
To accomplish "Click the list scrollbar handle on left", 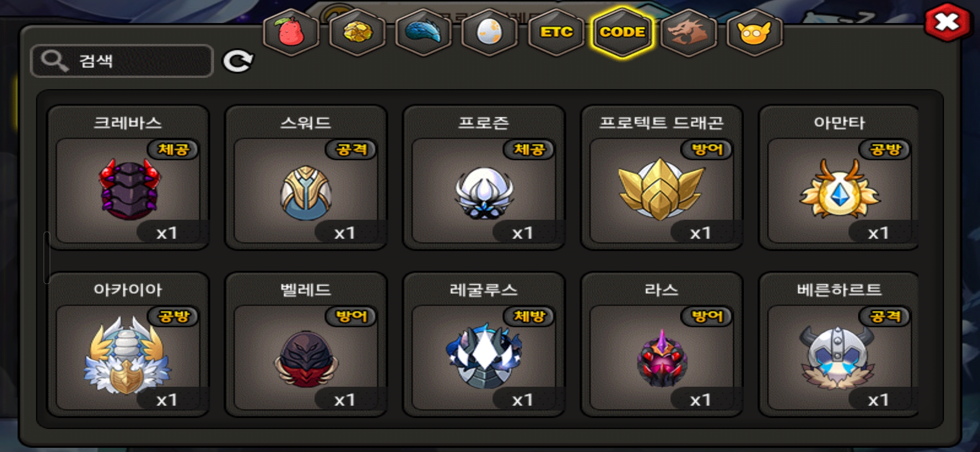I will (x=47, y=257).
